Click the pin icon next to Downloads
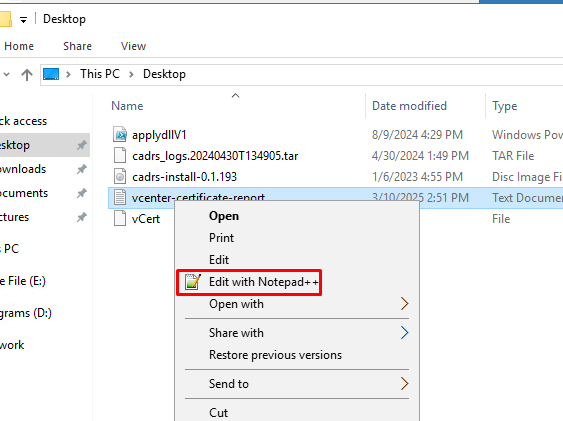The image size is (563, 421). tap(82, 169)
